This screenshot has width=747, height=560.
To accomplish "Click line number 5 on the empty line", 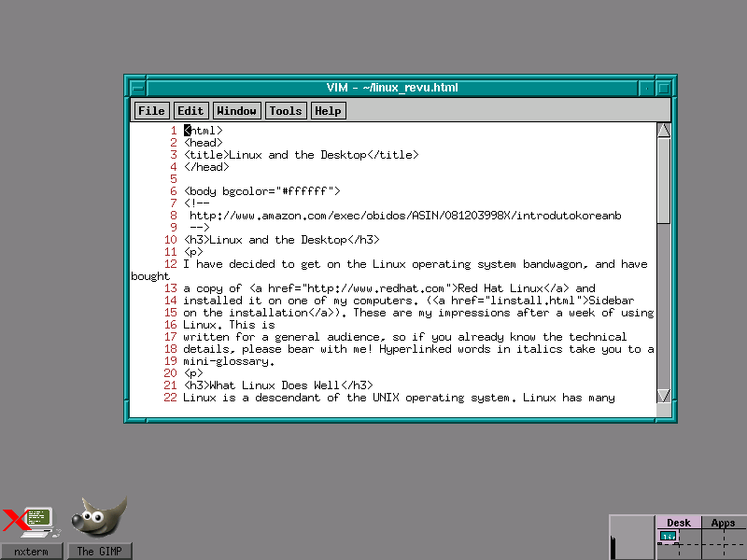I will tap(174, 179).
